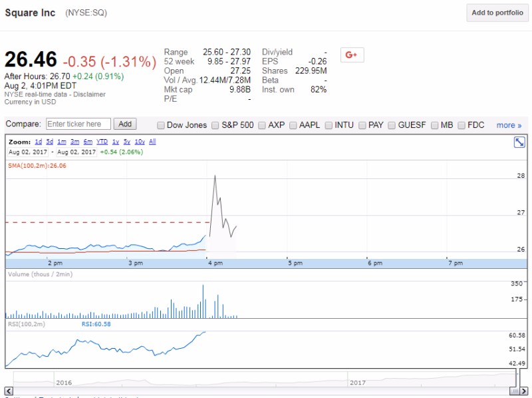Click the Vol / Avg. value 12.44M/7.28M
This screenshot has height=398, width=532.
225,80
